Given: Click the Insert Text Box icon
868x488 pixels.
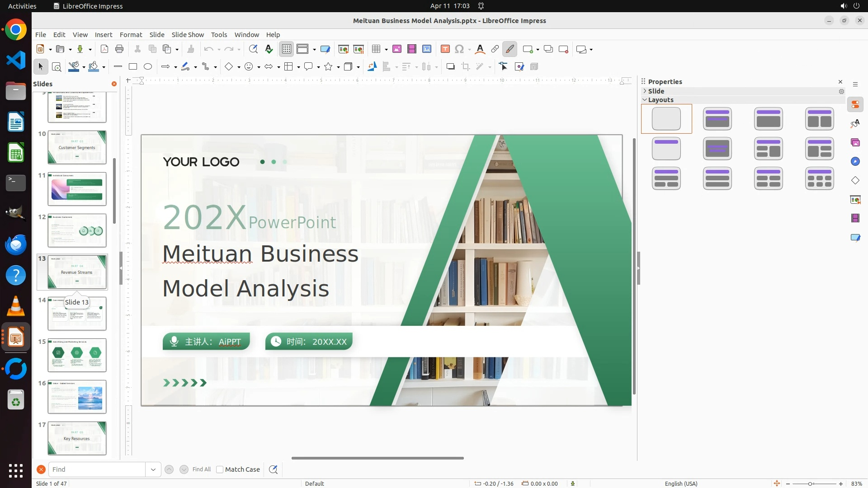Looking at the screenshot, I should pos(445,49).
